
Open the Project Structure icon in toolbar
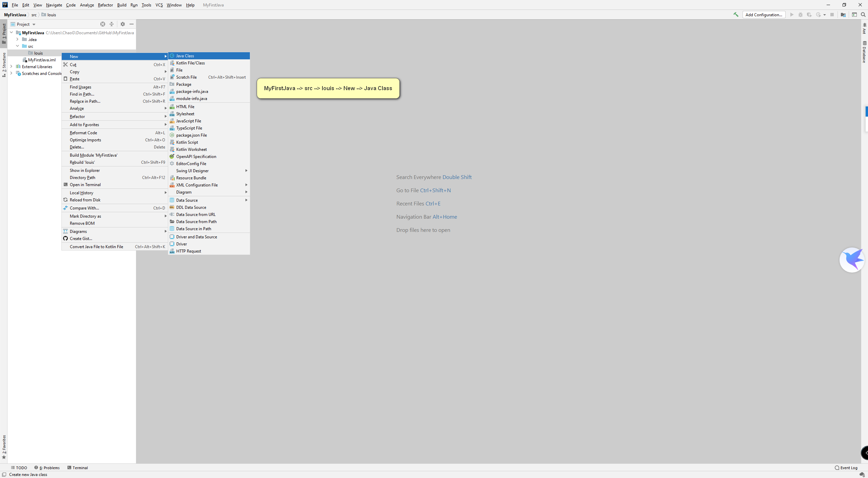(843, 15)
